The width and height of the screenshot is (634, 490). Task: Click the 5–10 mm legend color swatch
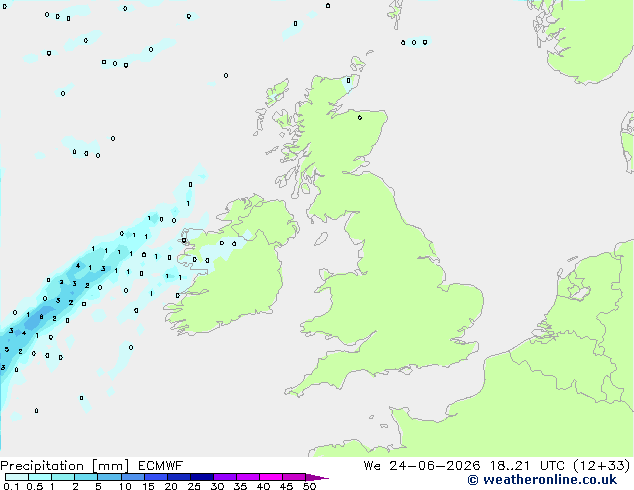tap(109, 477)
